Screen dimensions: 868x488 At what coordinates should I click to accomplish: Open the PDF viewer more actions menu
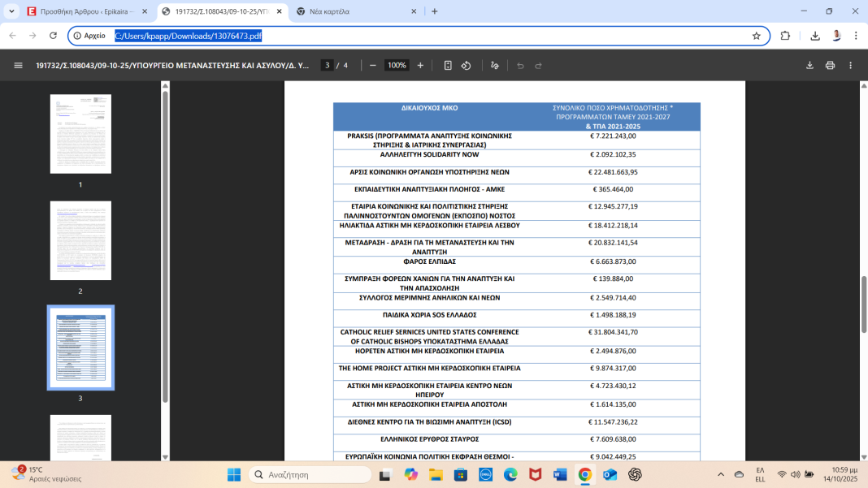click(x=850, y=65)
